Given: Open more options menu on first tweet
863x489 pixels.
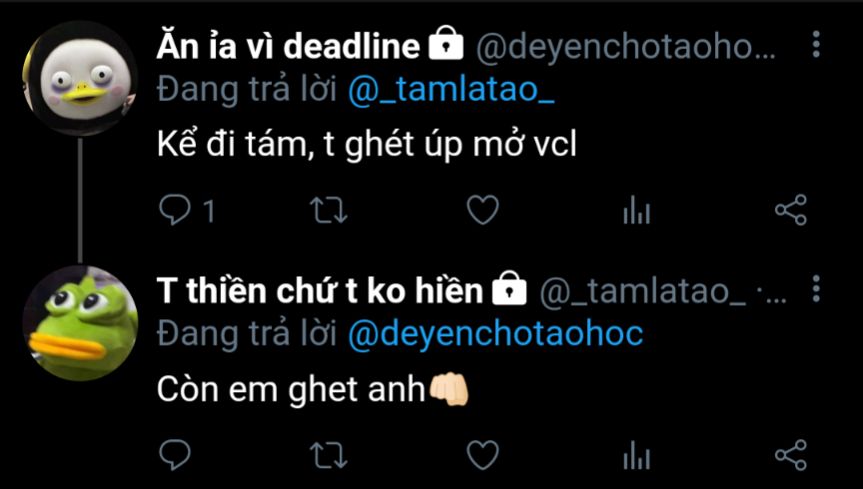Looking at the screenshot, I should (816, 45).
